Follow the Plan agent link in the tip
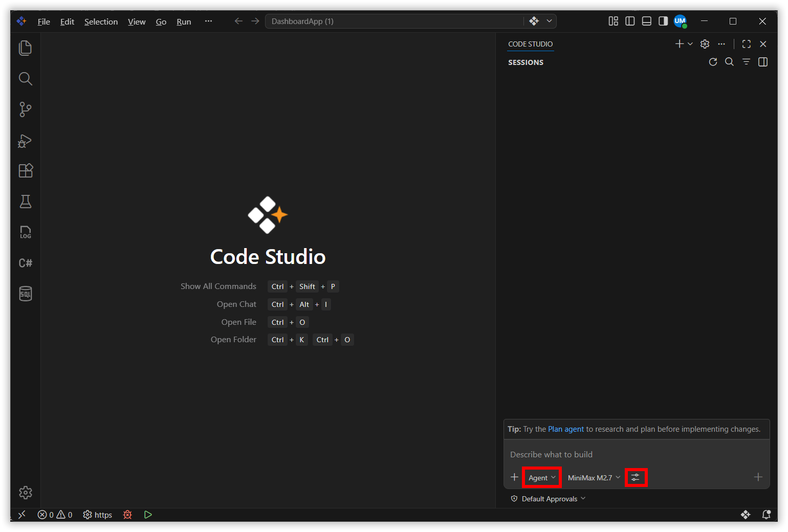The height and width of the screenshot is (532, 788). pos(566,429)
